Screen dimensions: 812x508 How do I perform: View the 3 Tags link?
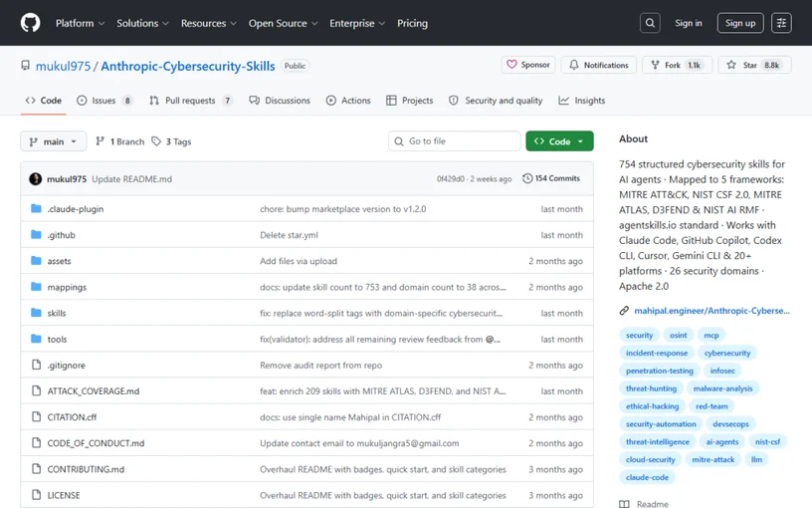[x=171, y=141]
